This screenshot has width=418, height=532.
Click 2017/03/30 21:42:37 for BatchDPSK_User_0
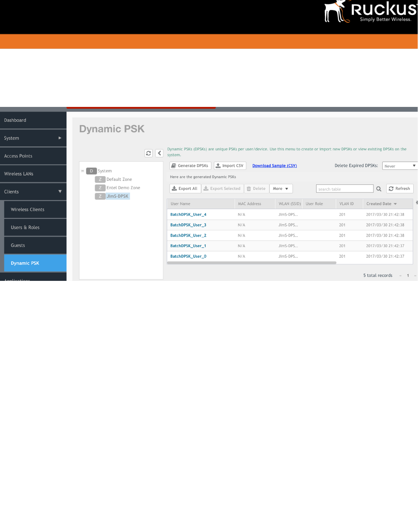coord(385,257)
